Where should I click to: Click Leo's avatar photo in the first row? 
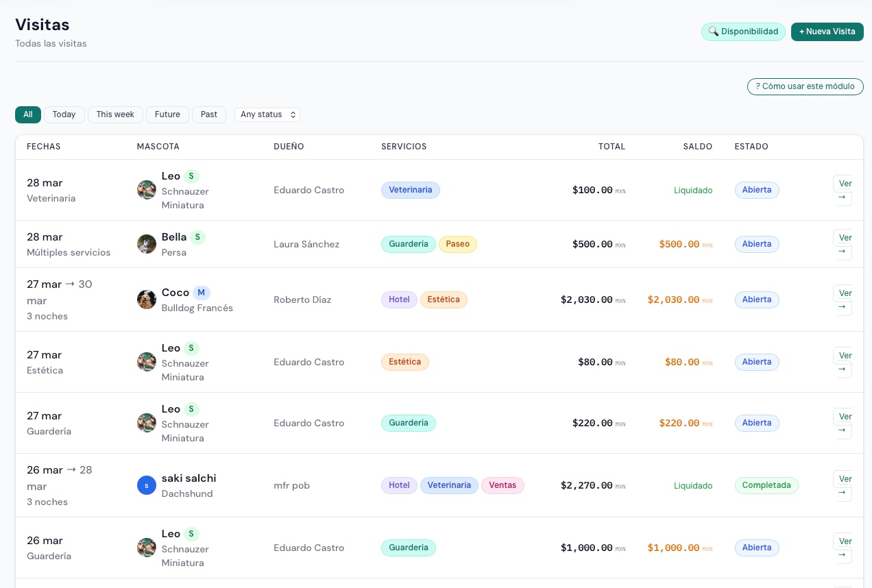pyautogui.click(x=147, y=190)
